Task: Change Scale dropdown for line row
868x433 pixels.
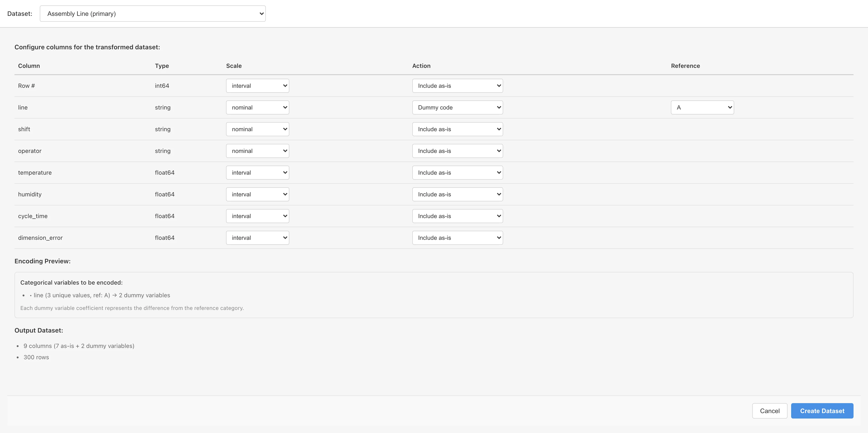Action: point(257,107)
